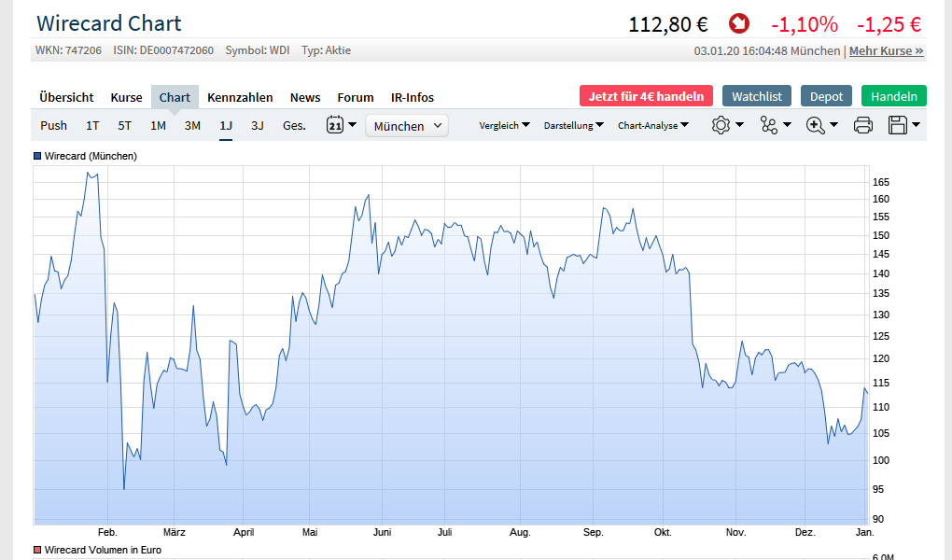
Task: Click the red down-trend arrow icon
Action: pos(739,23)
